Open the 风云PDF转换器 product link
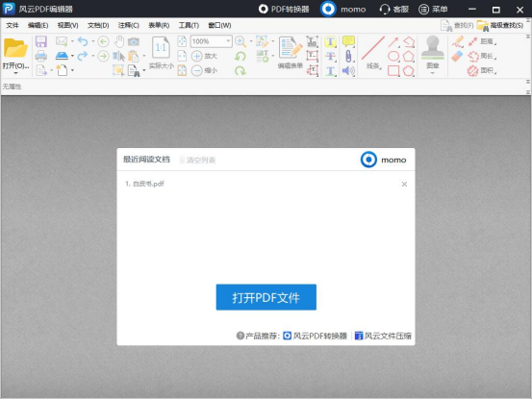Screen dimensions: 532x399 (x=316, y=336)
